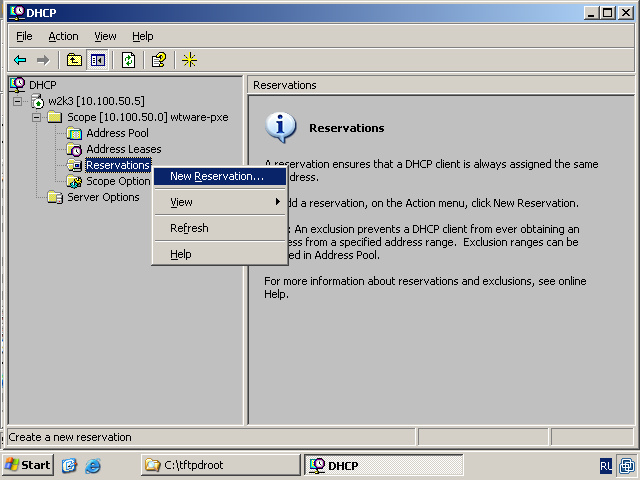The image size is (640, 480).
Task: Collapse the w2k3 server node
Action: [x=18, y=101]
